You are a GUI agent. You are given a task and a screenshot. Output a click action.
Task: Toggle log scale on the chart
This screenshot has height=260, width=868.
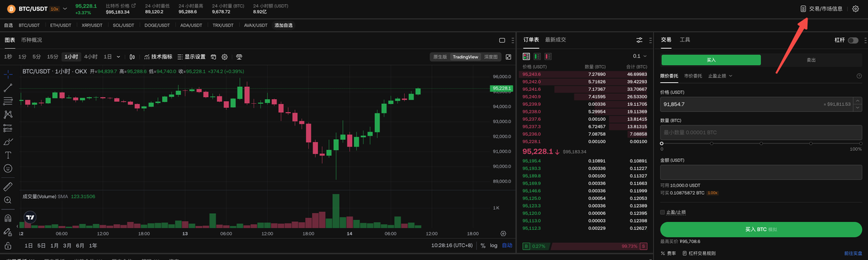(494, 246)
